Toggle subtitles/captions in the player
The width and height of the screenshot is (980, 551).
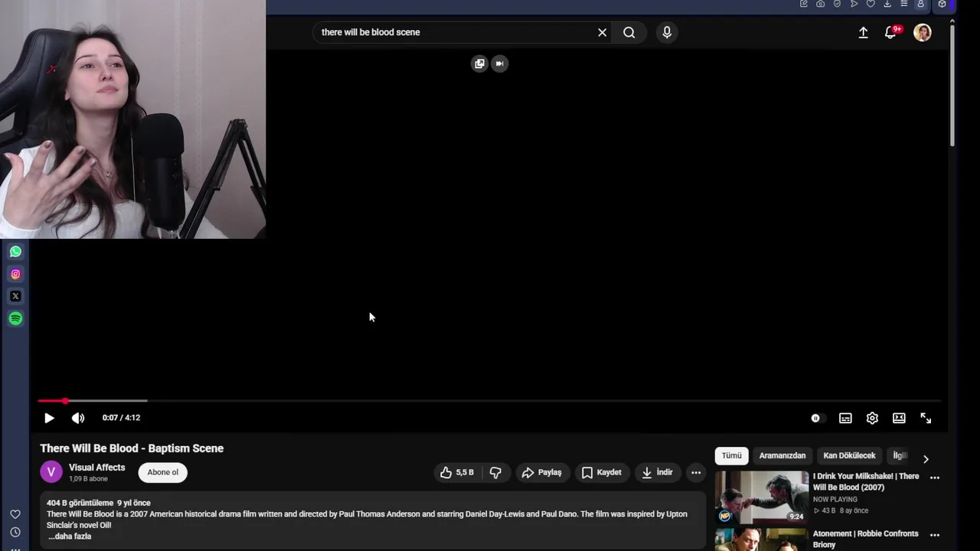(845, 418)
